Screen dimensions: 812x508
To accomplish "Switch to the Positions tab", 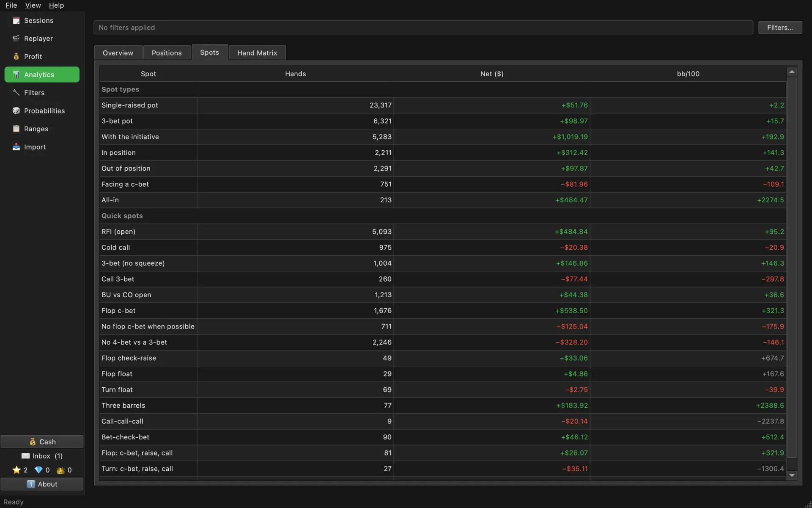I will (167, 53).
